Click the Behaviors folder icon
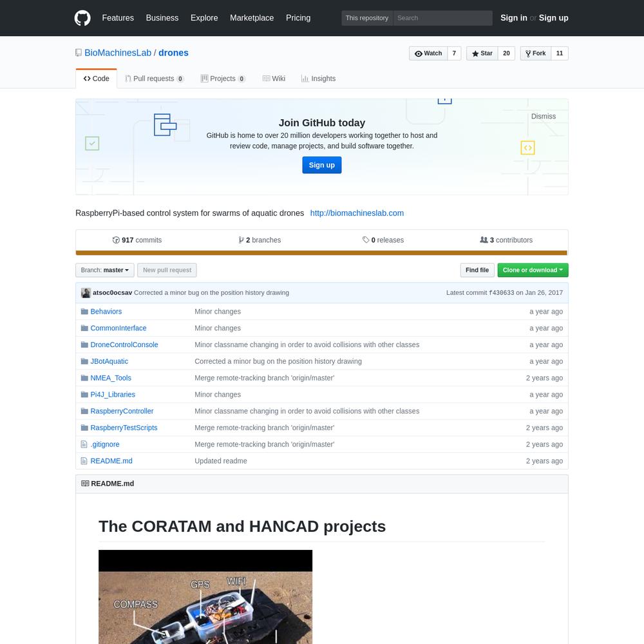644x644 pixels. [x=84, y=312]
